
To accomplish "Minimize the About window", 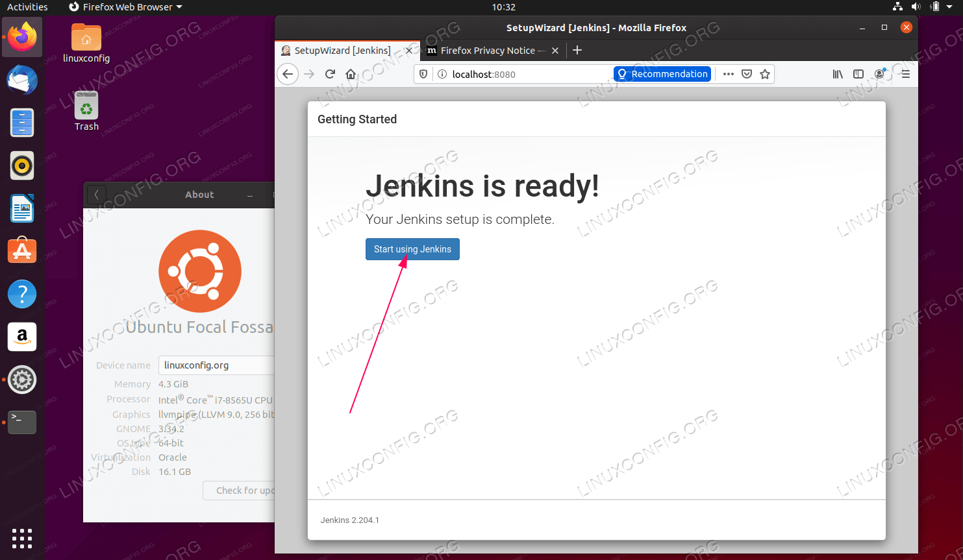I will coord(250,195).
